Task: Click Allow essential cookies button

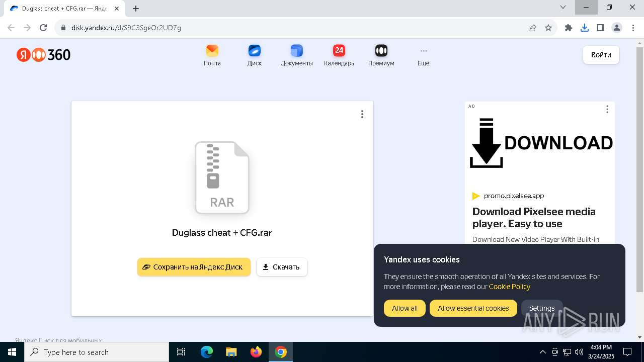Action: (473, 308)
